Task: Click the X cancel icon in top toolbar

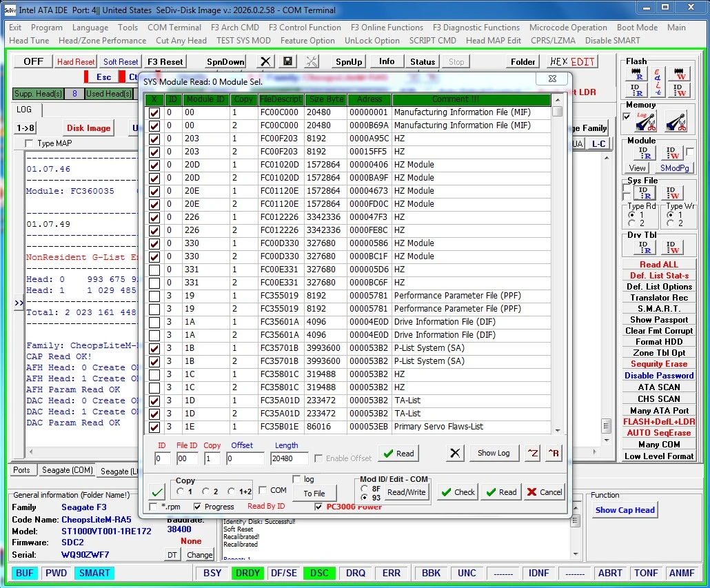Action: [x=266, y=61]
